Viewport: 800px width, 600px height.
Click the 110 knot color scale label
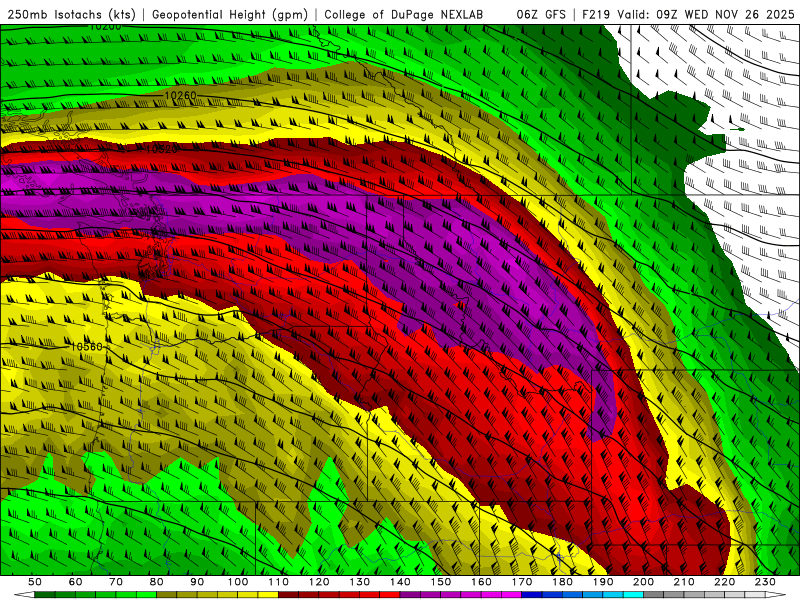pos(279,582)
